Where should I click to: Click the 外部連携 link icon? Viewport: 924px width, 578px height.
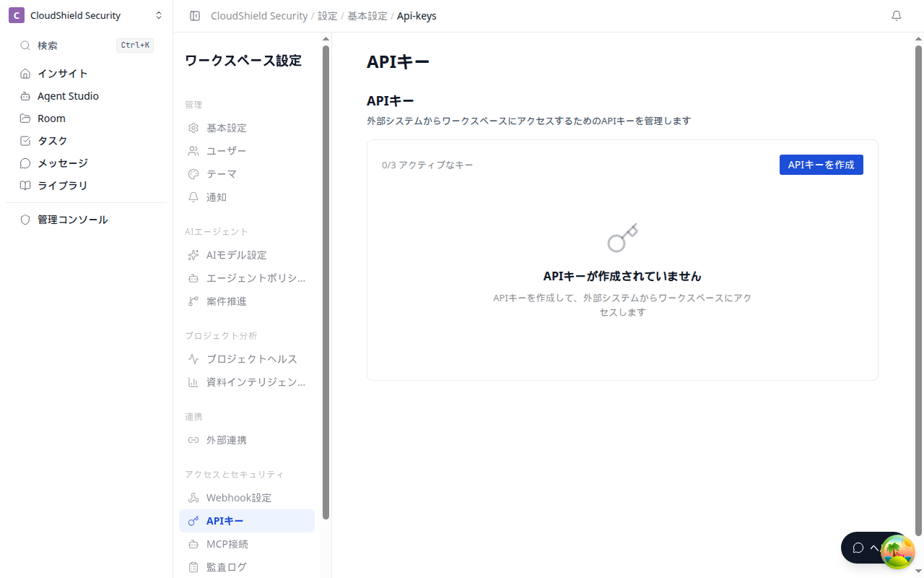pos(193,440)
